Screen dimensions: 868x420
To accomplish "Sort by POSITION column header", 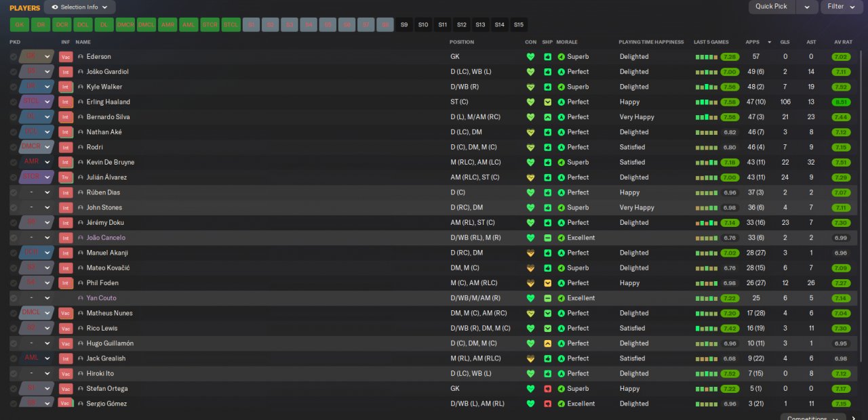I will (x=462, y=42).
